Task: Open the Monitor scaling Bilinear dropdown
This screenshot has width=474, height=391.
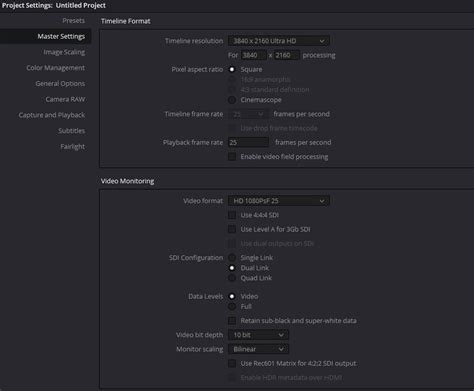Action: pyautogui.click(x=258, y=349)
